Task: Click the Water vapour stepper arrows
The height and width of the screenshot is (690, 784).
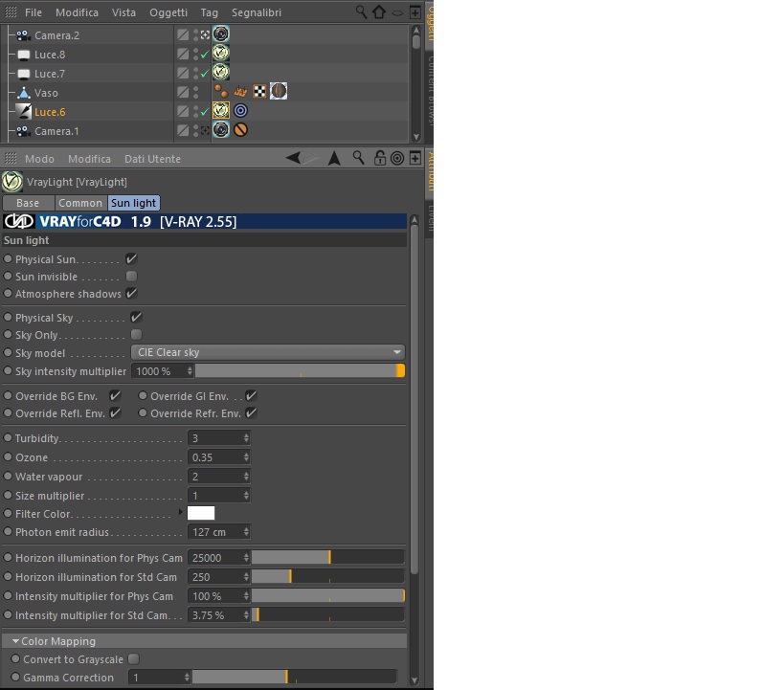Action: 246,476
